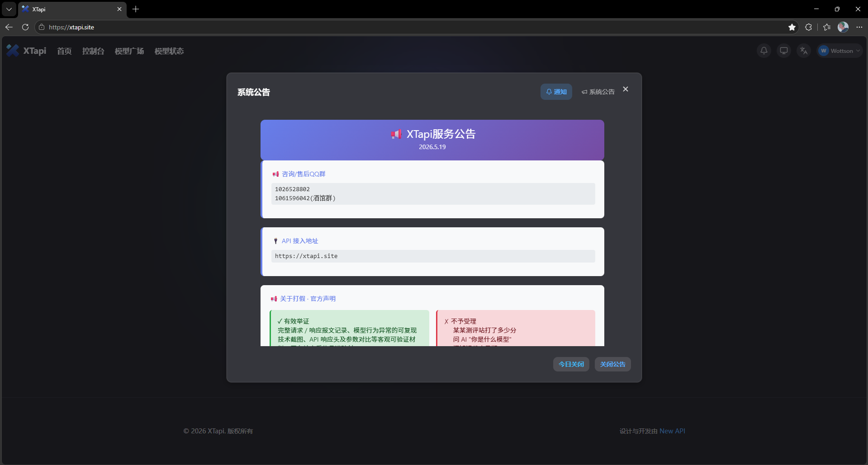Click the browser profile avatar

pyautogui.click(x=843, y=27)
